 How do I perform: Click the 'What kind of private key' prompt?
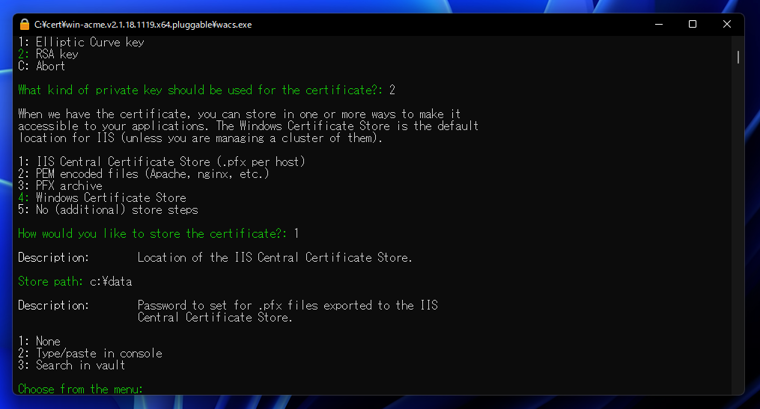(x=206, y=90)
